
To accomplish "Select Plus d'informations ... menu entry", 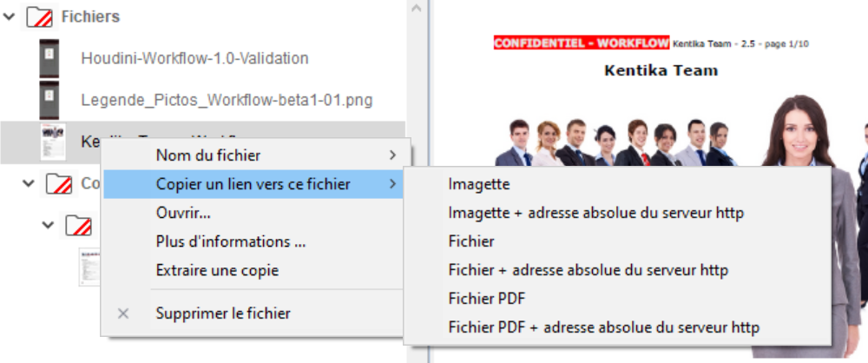I will coord(230,241).
